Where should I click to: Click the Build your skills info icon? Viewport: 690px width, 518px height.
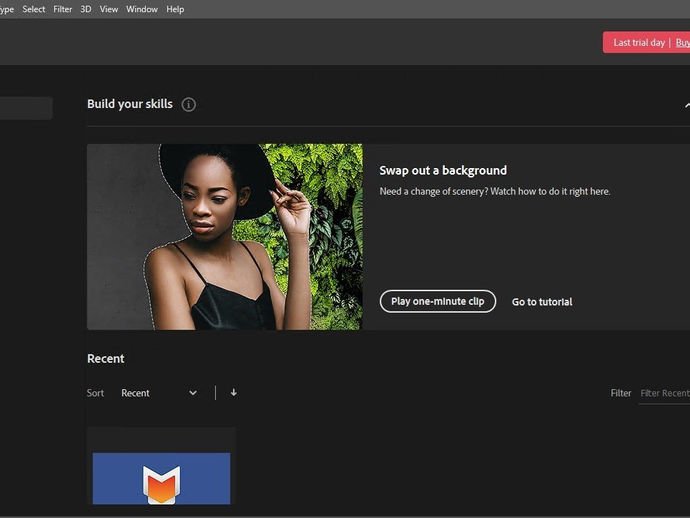tap(189, 105)
